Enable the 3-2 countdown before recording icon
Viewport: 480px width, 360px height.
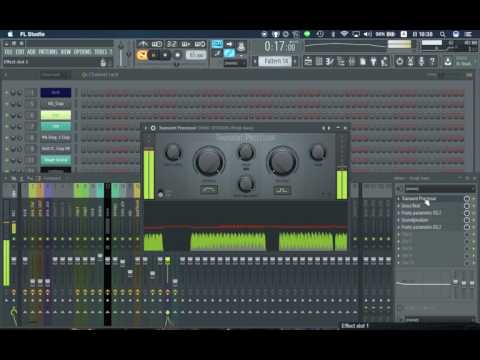coord(172,44)
